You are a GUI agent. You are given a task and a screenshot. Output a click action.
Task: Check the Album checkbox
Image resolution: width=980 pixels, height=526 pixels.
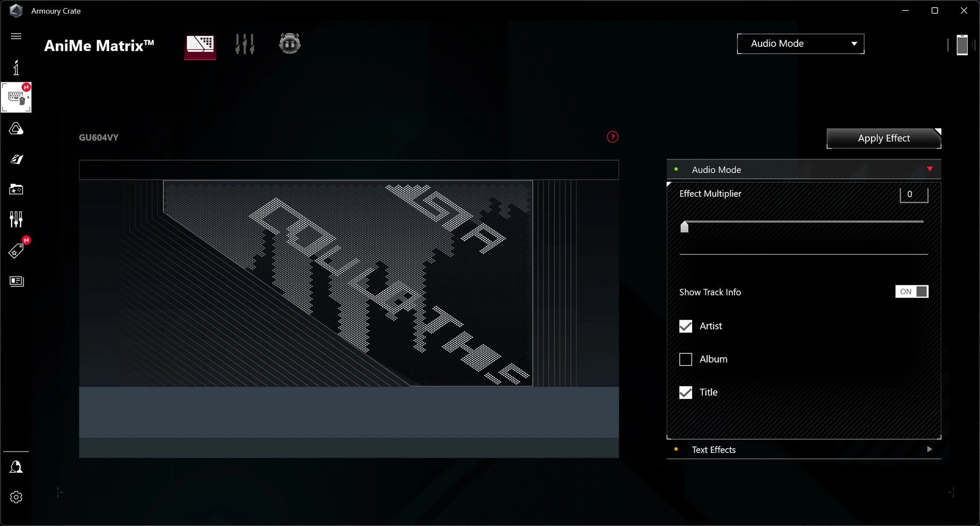click(685, 360)
